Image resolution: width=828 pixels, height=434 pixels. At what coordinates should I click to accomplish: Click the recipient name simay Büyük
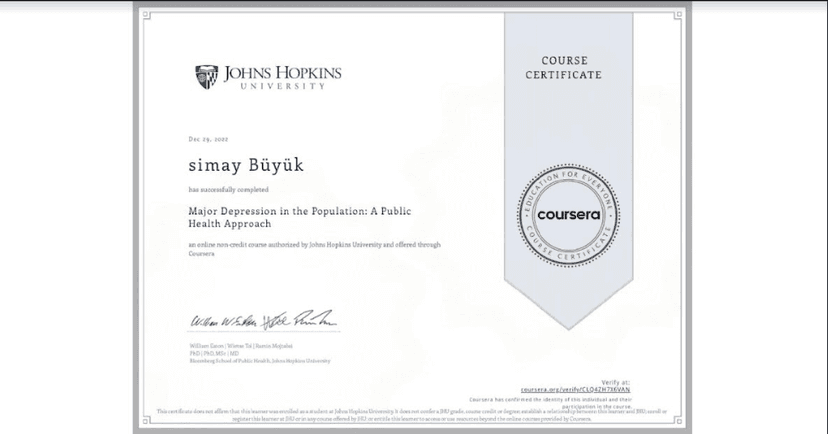pyautogui.click(x=235, y=166)
